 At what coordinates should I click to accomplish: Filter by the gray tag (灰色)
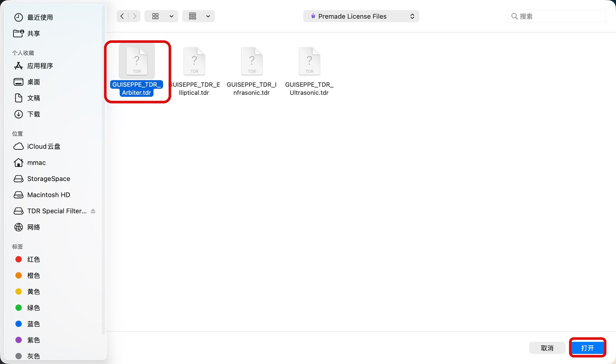27,356
